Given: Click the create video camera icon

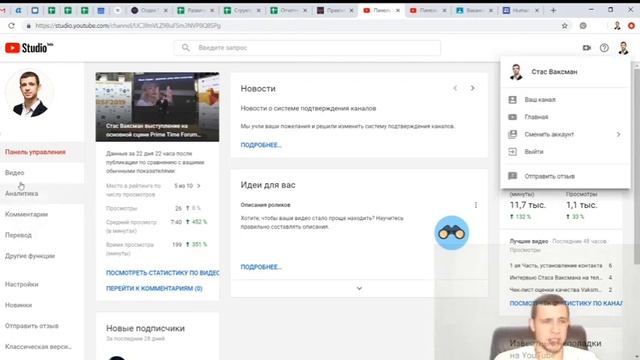Looking at the screenshot, I should (587, 48).
